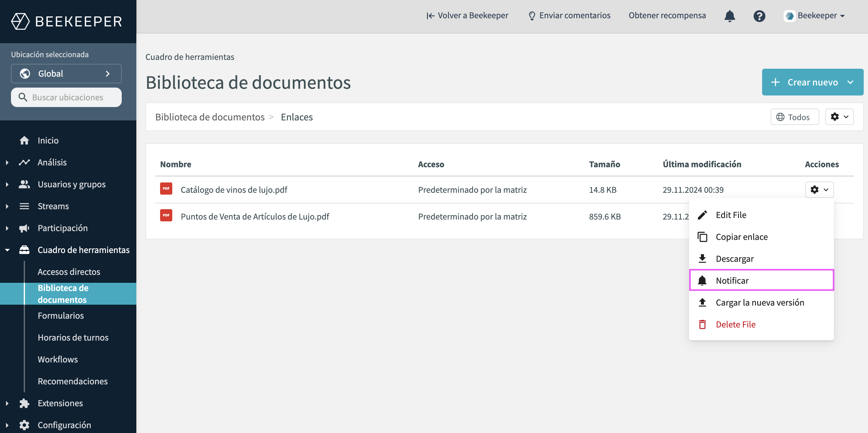
Task: Click the search magnifier icon
Action: (x=23, y=97)
